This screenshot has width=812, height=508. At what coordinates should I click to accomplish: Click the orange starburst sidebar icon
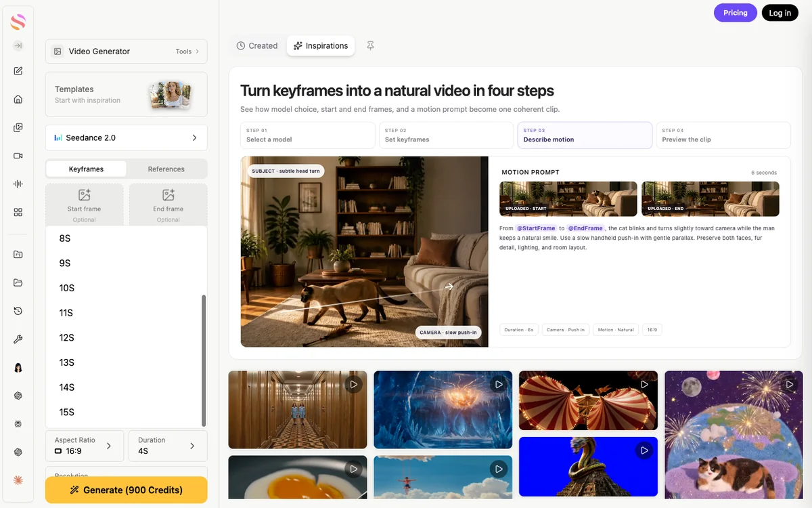click(x=18, y=480)
